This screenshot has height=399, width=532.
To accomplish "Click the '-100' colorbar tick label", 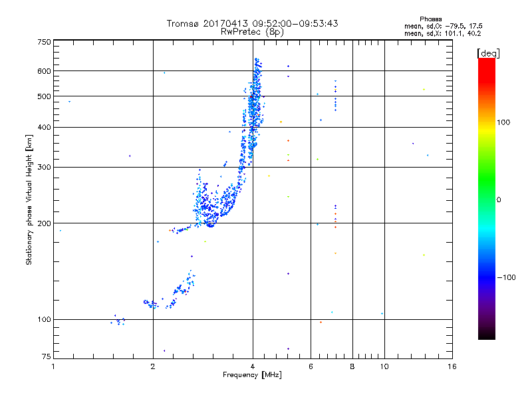I will [x=507, y=277].
